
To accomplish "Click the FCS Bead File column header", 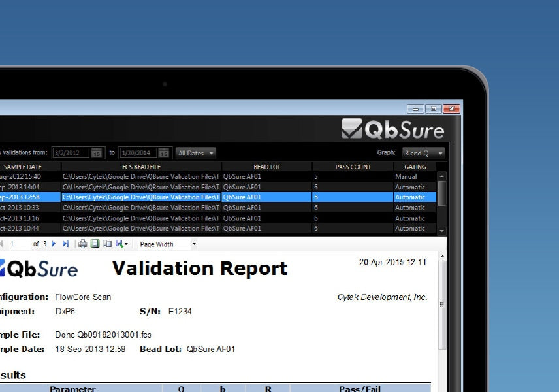I will pos(141,167).
